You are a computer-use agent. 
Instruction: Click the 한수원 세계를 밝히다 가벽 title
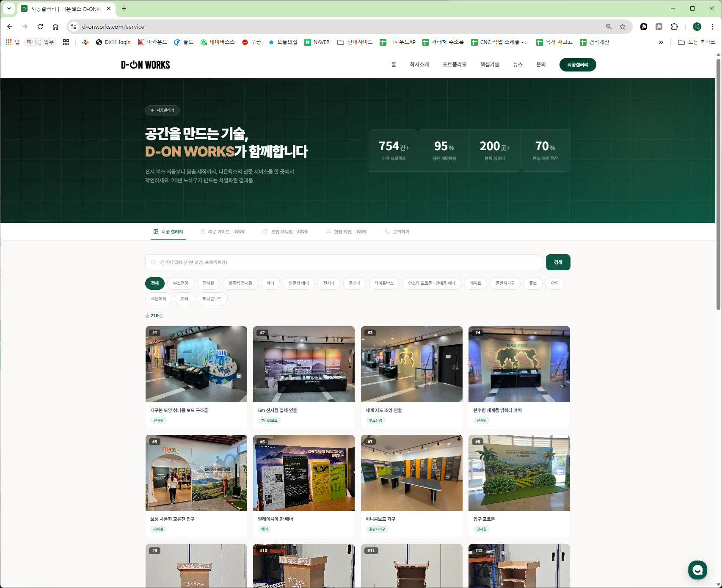point(497,410)
